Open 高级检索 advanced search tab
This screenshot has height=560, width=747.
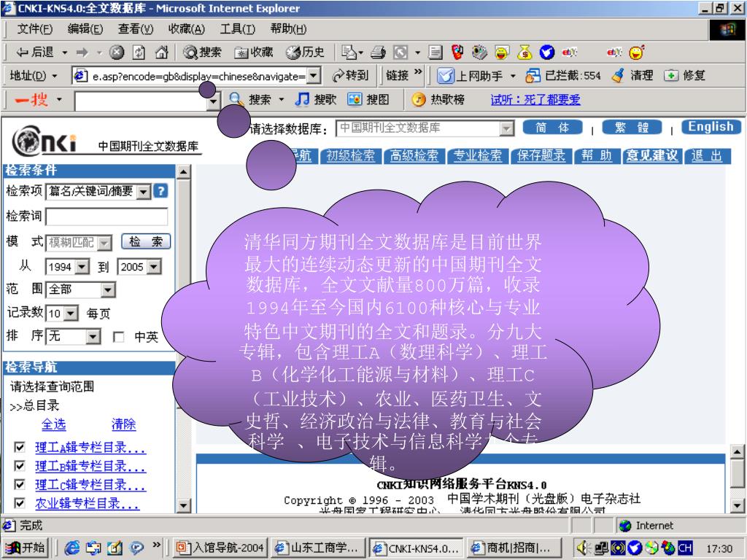[x=414, y=156]
